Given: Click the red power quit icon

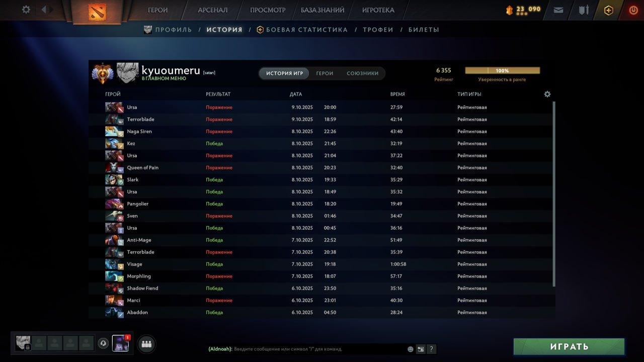Looking at the screenshot, I should pos(633,10).
